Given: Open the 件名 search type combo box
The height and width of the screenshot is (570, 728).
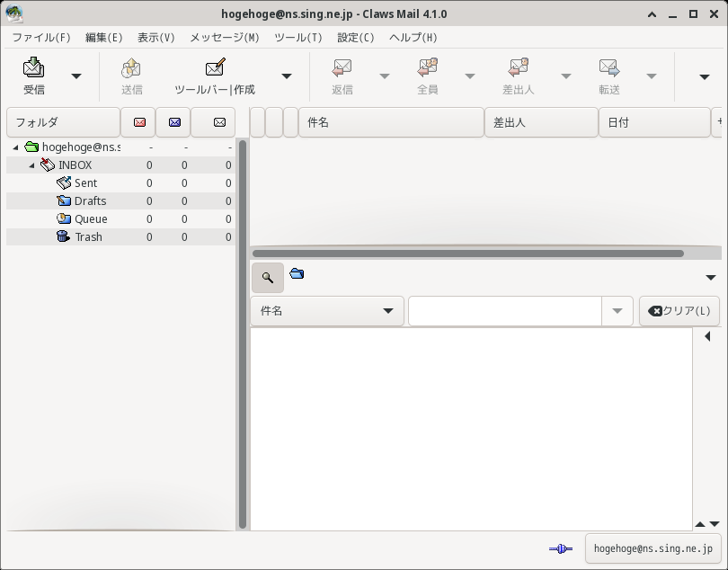Looking at the screenshot, I should (327, 311).
